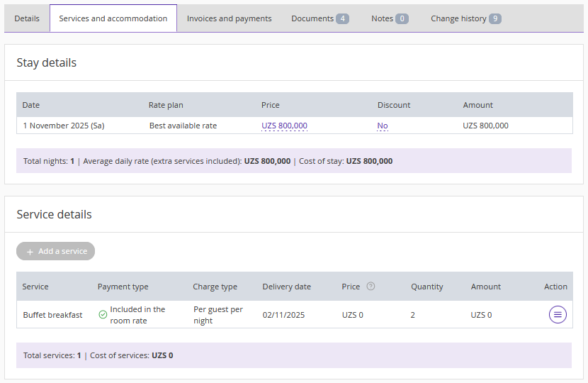Screen dimensions: 588x383
Task: Click the Total services summary bar
Action: pyautogui.click(x=293, y=355)
